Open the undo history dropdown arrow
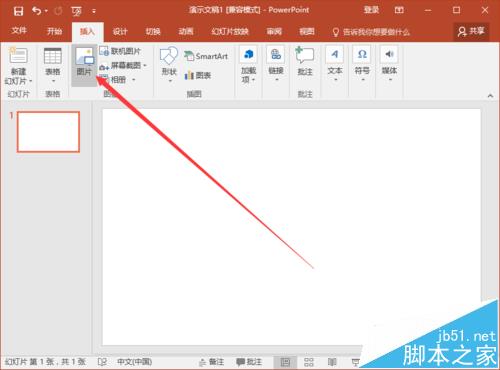This screenshot has height=370, width=500. pyautogui.click(x=46, y=11)
